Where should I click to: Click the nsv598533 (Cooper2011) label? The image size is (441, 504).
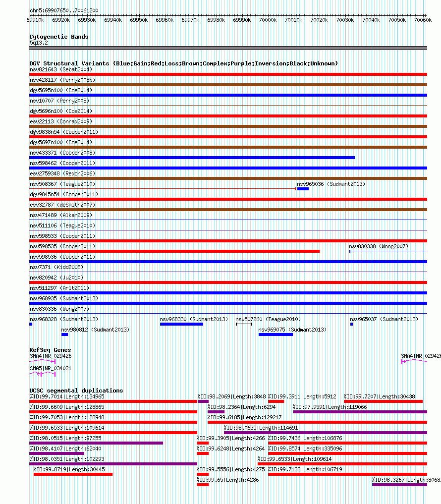coord(62,236)
